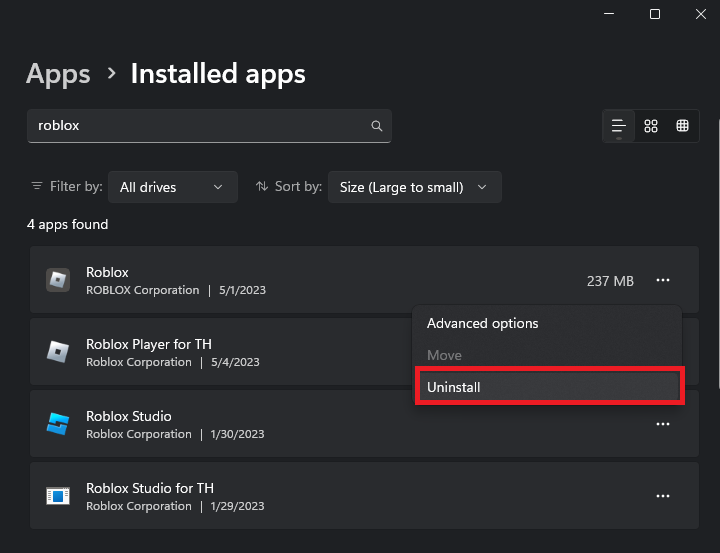Click the Roblox Studio for TH icon
This screenshot has width=720, height=553.
[58, 496]
